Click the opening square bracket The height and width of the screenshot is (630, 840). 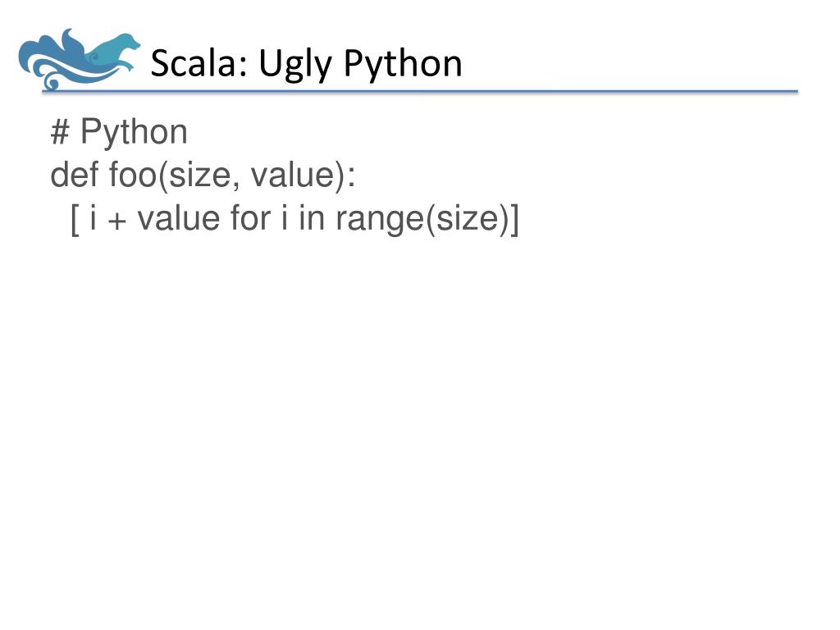(x=75, y=220)
